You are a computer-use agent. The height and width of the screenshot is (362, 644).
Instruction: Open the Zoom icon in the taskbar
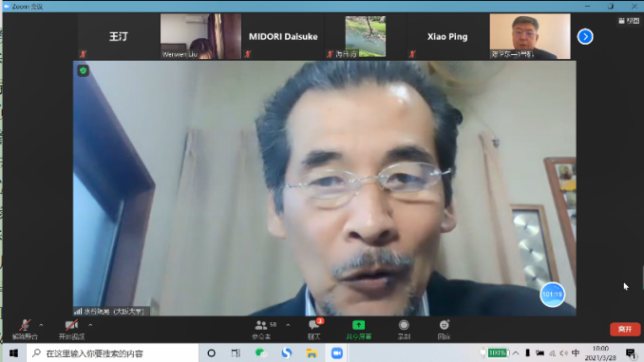click(x=337, y=352)
